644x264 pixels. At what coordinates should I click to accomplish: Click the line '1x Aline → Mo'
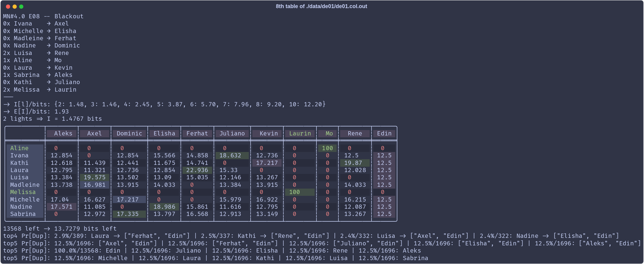tap(32, 60)
